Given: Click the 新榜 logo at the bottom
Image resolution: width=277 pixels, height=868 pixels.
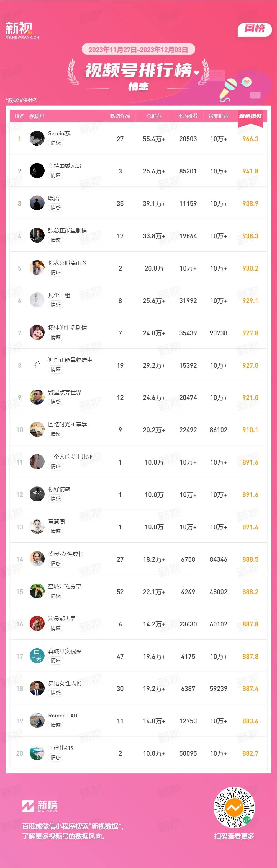Looking at the screenshot, I should pyautogui.click(x=40, y=806).
